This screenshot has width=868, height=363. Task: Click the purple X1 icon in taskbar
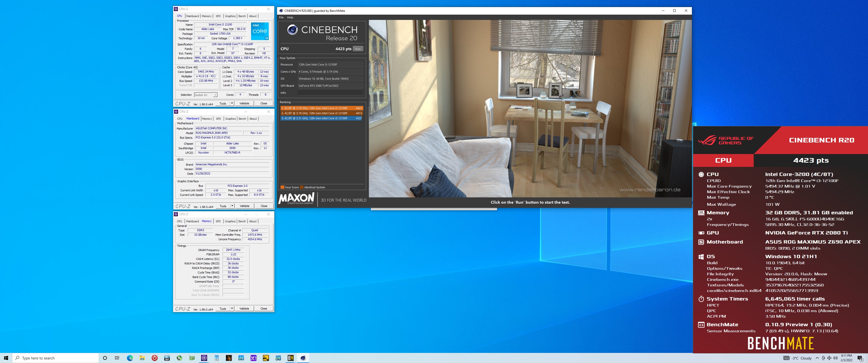point(253,358)
